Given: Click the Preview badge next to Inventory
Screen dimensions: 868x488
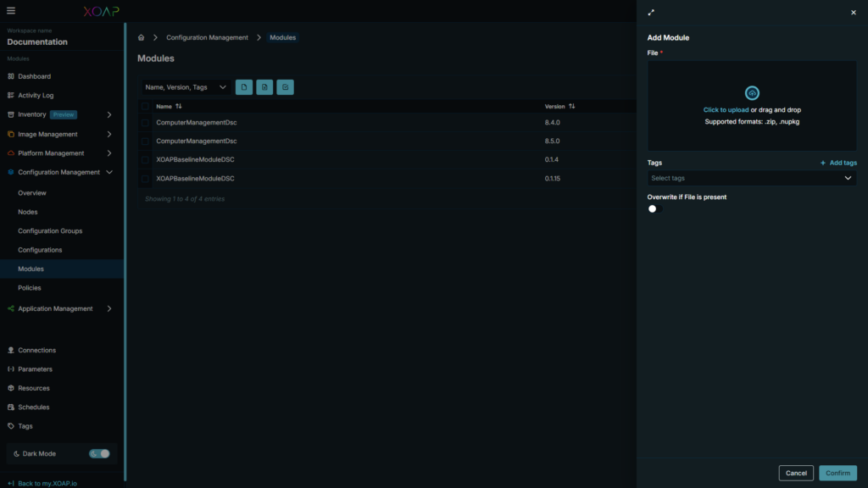Looking at the screenshot, I should pyautogui.click(x=64, y=114).
